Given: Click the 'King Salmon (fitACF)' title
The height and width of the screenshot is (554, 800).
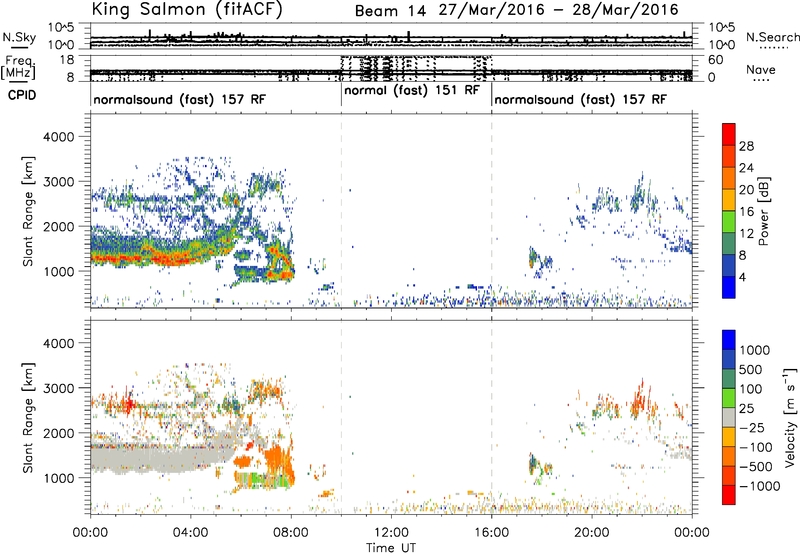Looking at the screenshot, I should 187,9.
